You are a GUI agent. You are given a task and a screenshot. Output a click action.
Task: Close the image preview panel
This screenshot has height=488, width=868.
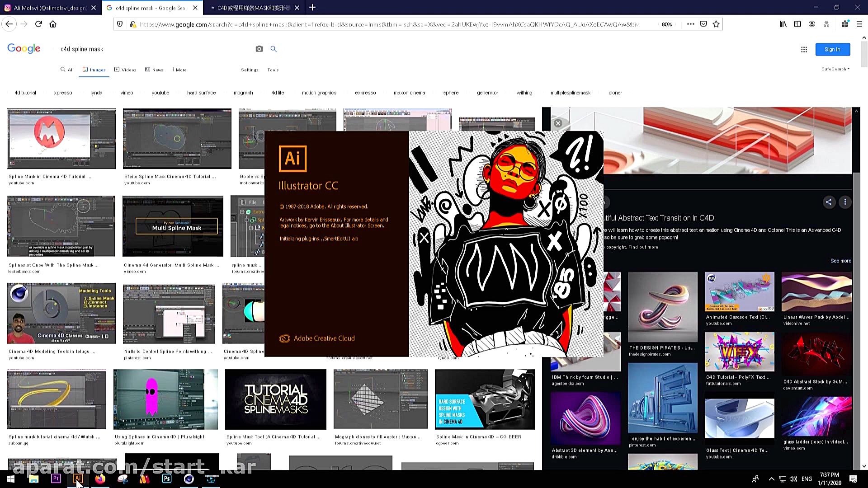[x=558, y=123]
